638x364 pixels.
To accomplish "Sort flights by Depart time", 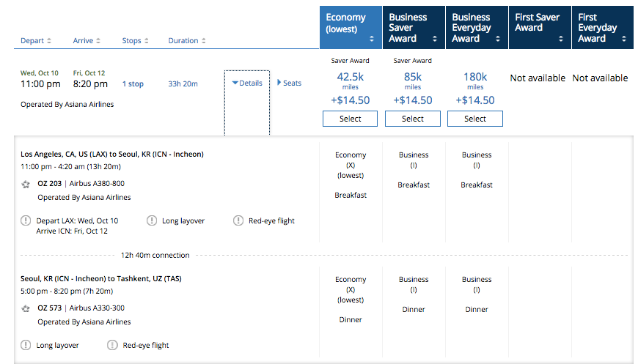I will pyautogui.click(x=36, y=41).
